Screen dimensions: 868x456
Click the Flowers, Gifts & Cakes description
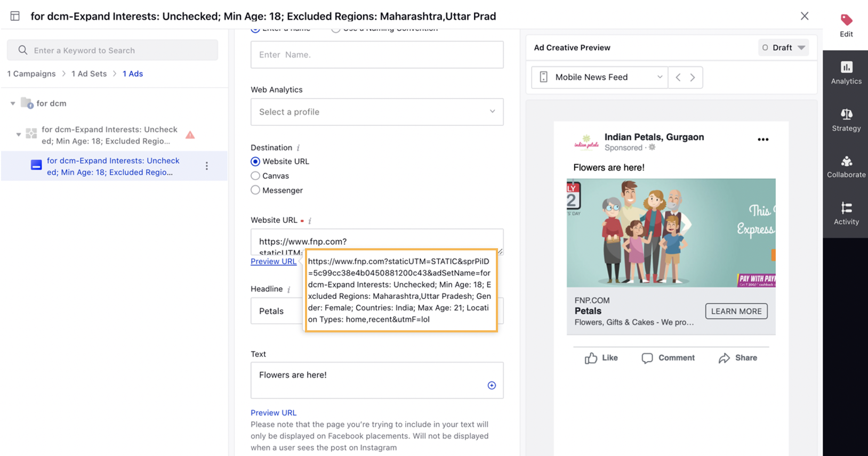click(634, 322)
